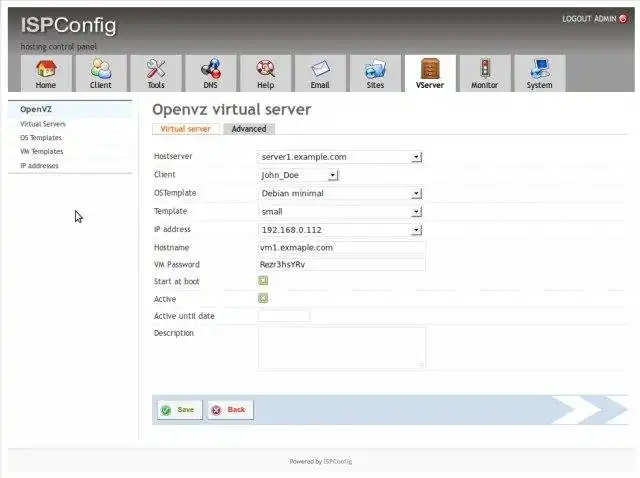Focus the Hostname input field
This screenshot has height=478, width=640.
click(342, 248)
